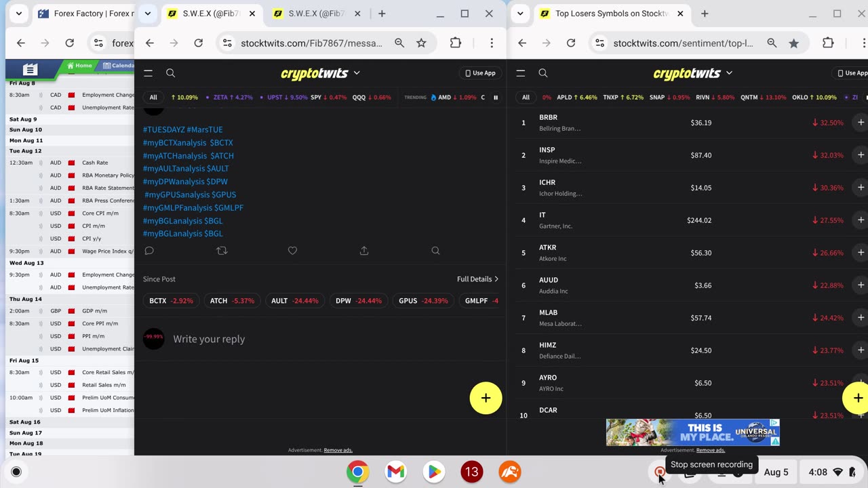Stop screen recording button in shelf
Viewport: 868px width, 488px height.
[660, 472]
